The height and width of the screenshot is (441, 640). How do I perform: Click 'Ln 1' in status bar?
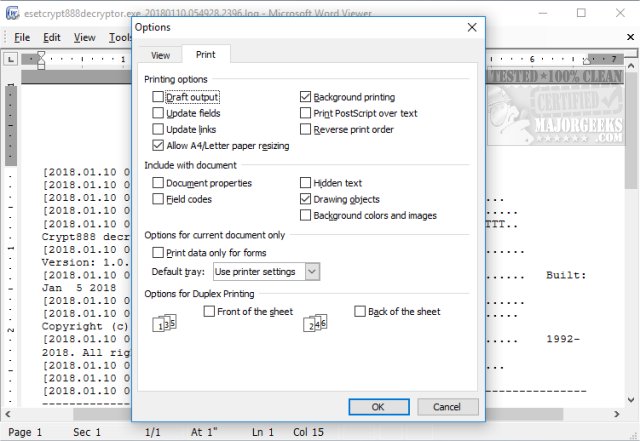coord(262,432)
